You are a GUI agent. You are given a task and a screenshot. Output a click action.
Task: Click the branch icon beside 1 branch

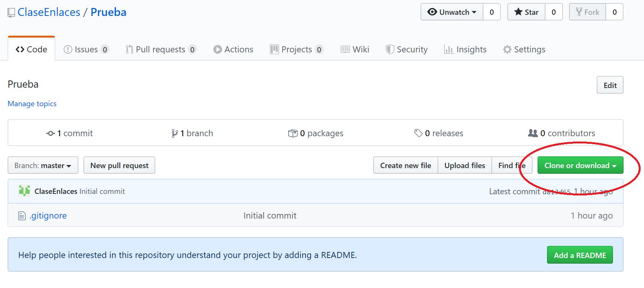pos(175,133)
